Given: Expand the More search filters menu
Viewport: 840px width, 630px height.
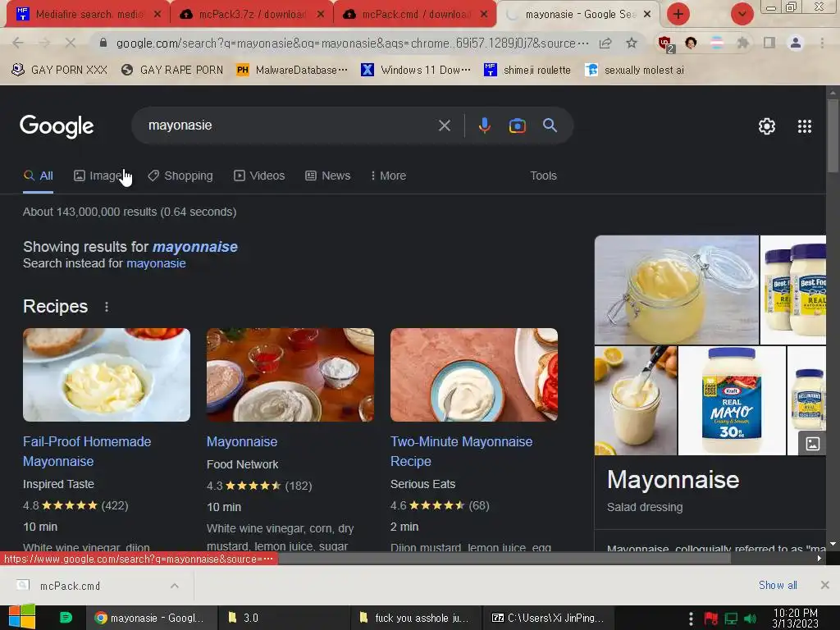Looking at the screenshot, I should click(x=388, y=176).
